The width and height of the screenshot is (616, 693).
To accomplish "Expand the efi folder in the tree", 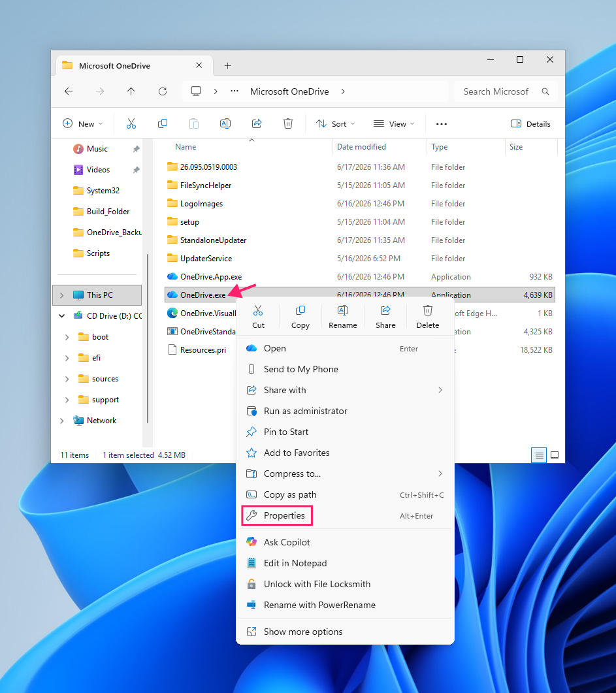I will coord(67,358).
